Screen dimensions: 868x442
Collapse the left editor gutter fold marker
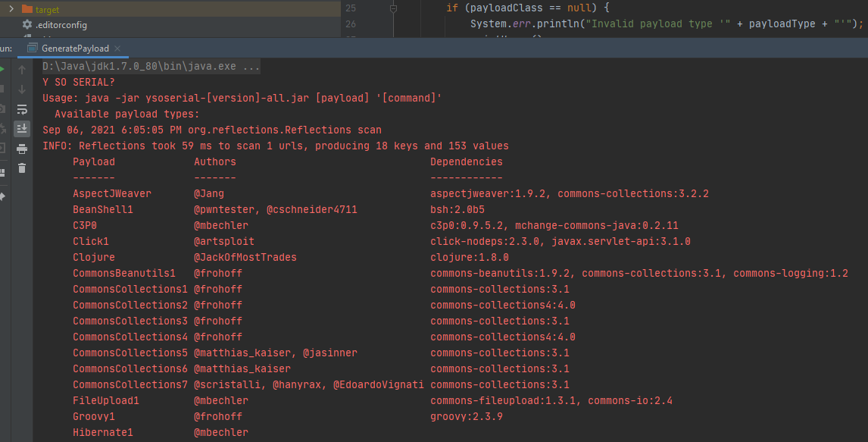(x=393, y=8)
